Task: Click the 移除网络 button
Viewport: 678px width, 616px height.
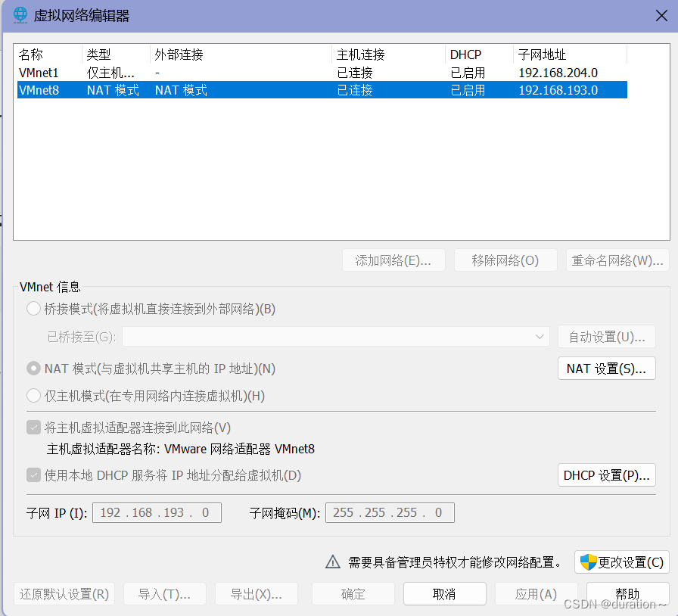Action: coord(505,260)
